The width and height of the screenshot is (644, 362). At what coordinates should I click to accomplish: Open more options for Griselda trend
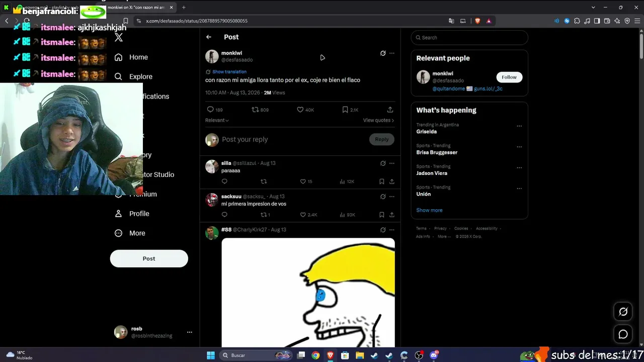point(519,126)
